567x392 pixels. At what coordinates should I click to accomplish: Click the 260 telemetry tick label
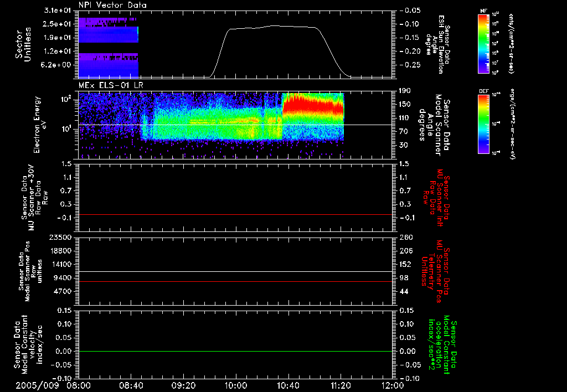(406, 238)
